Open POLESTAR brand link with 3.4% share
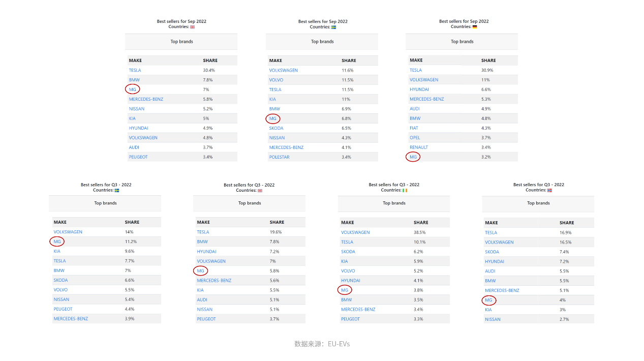 pos(279,157)
